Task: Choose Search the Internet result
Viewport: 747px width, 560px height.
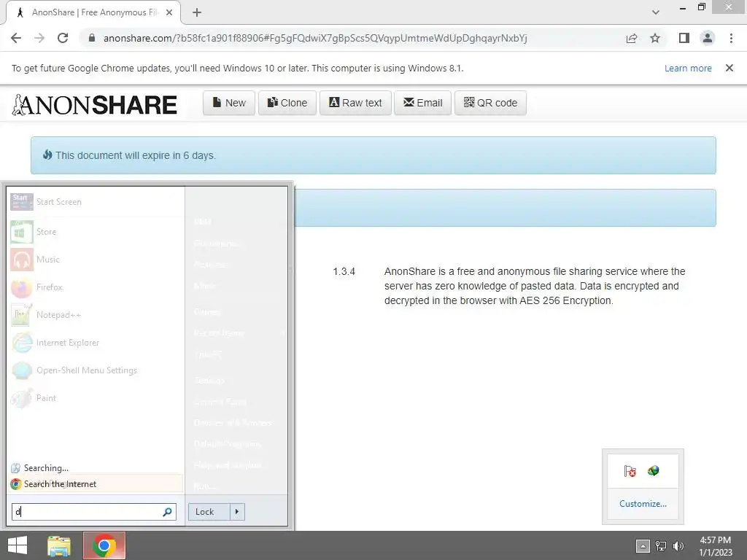Action: coord(96,484)
